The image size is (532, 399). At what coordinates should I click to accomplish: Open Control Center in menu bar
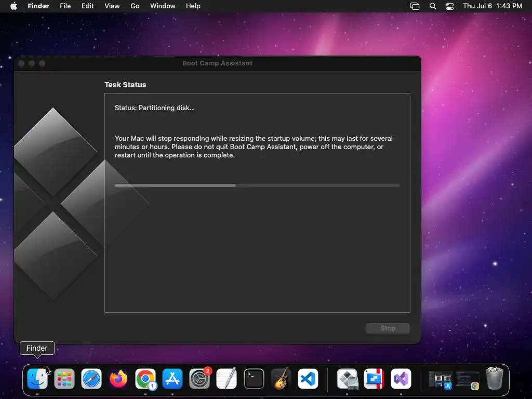(450, 6)
